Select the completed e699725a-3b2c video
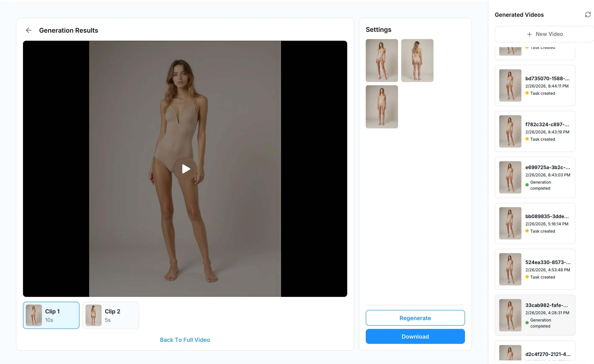The height and width of the screenshot is (364, 594). pos(535,177)
